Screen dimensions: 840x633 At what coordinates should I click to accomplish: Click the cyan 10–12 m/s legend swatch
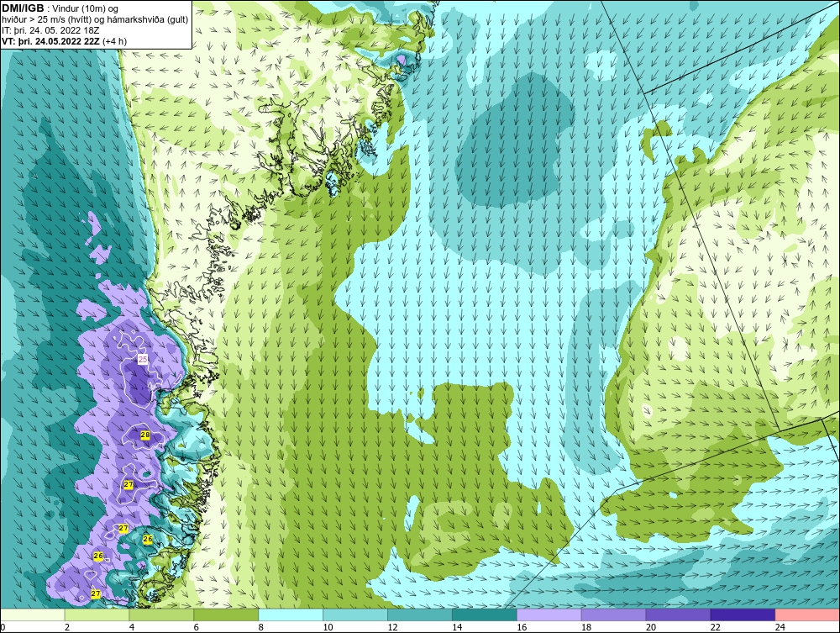click(355, 615)
